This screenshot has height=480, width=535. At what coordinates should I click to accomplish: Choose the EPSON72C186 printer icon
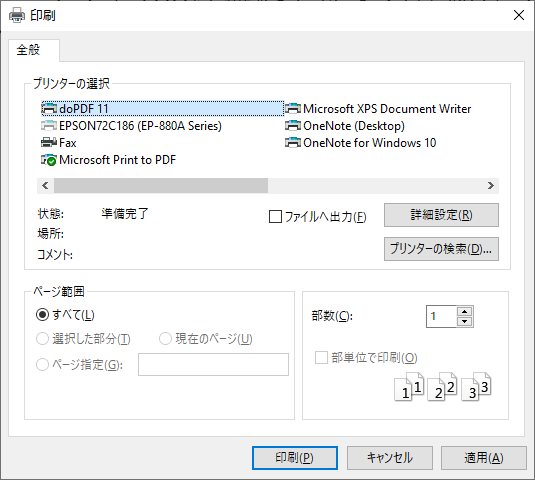tap(49, 126)
